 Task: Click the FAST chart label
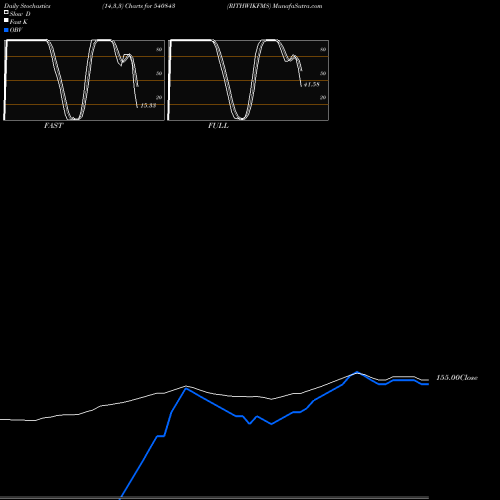[53, 126]
